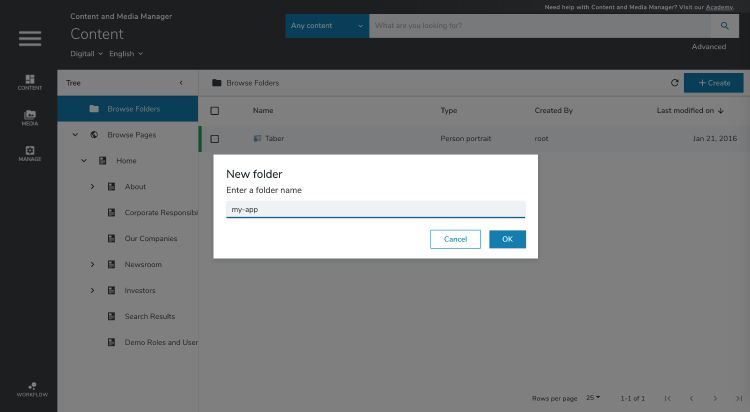The image size is (750, 412).
Task: Open the Manage section in sidebar
Action: (x=30, y=153)
